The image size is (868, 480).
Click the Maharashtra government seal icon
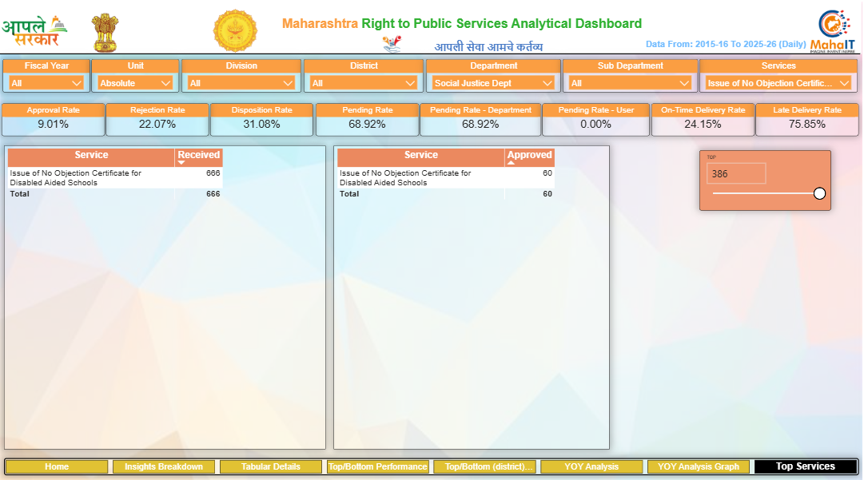point(235,31)
